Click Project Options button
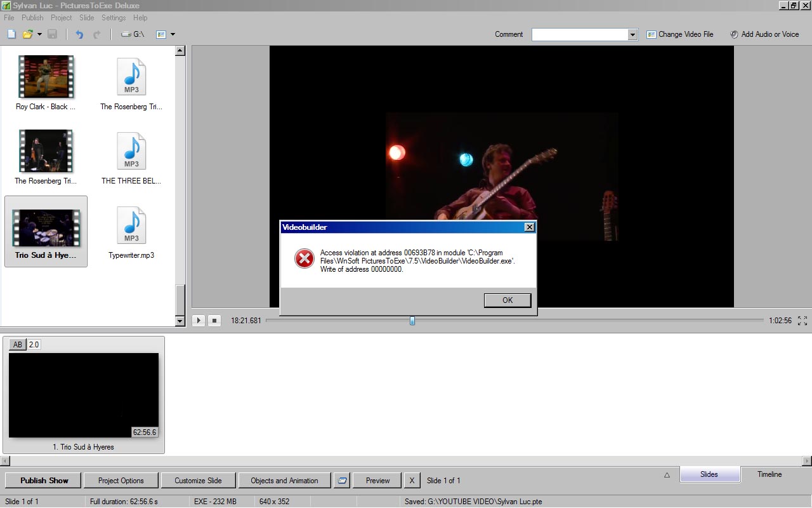The width and height of the screenshot is (812, 508). pos(121,481)
